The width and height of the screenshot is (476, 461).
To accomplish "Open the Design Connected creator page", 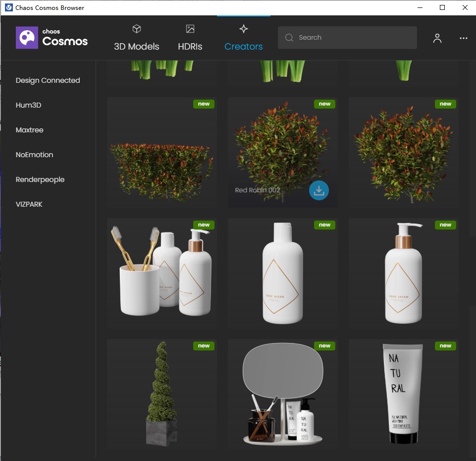I will click(48, 80).
